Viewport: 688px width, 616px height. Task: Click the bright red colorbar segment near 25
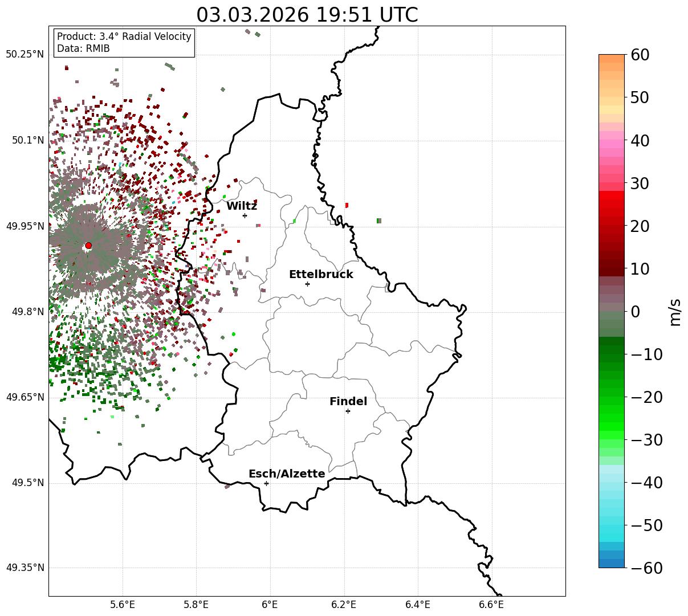(x=612, y=195)
